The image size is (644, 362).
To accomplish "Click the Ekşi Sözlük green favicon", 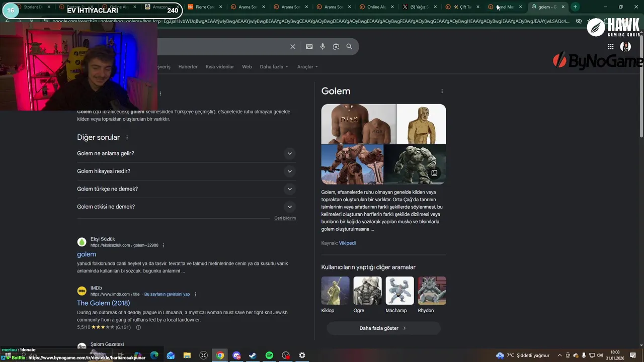I will click(82, 242).
